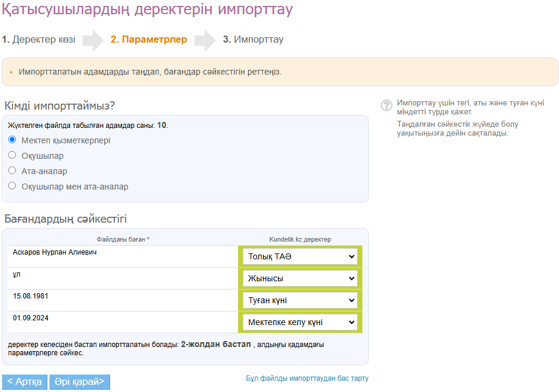Click the Әрі қарай next button

(80, 382)
